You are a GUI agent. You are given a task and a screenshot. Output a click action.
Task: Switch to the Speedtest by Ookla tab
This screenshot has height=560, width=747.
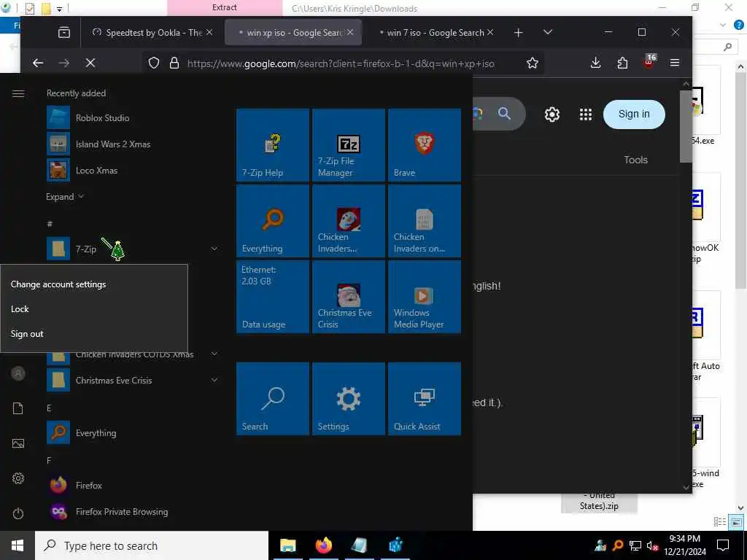click(x=152, y=32)
